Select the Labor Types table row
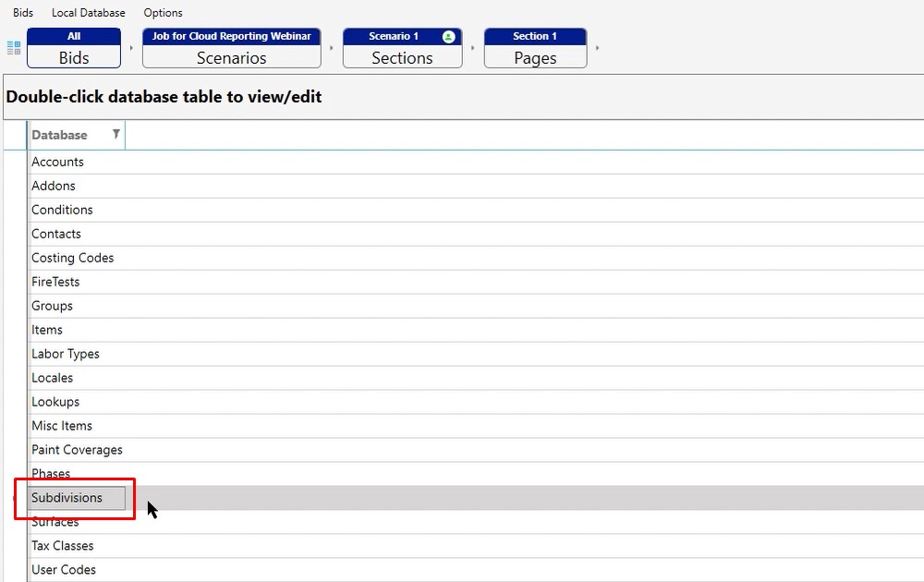924x582 pixels. [x=65, y=354]
